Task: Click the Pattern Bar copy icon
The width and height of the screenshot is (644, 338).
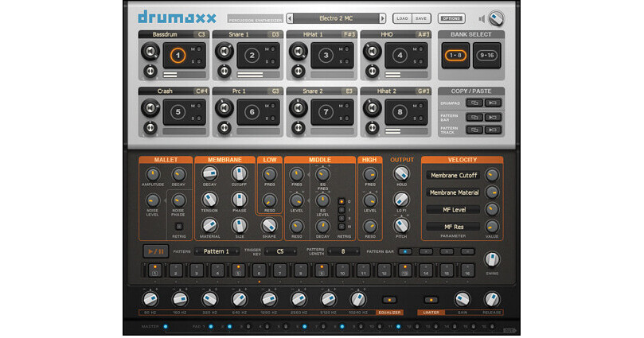Action: (474, 118)
